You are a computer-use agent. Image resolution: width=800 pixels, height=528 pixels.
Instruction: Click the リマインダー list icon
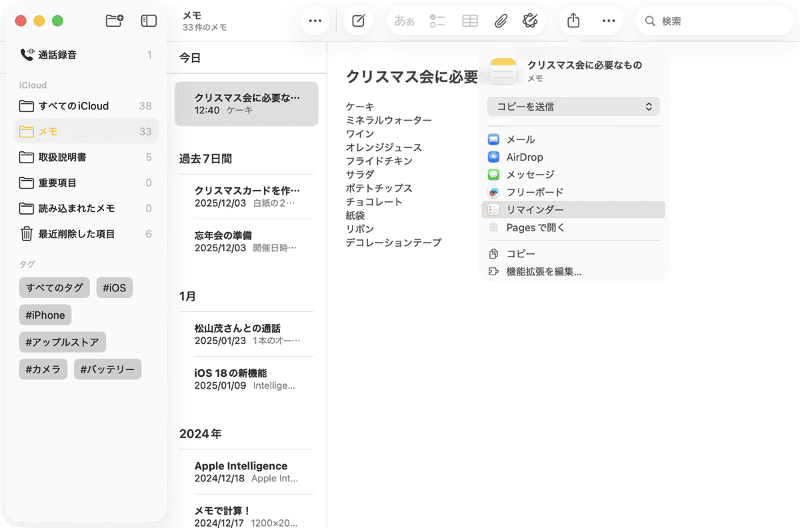pyautogui.click(x=493, y=210)
